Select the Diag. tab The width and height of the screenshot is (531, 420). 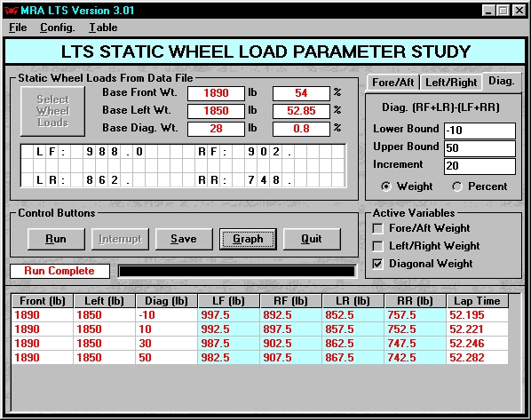[x=502, y=82]
